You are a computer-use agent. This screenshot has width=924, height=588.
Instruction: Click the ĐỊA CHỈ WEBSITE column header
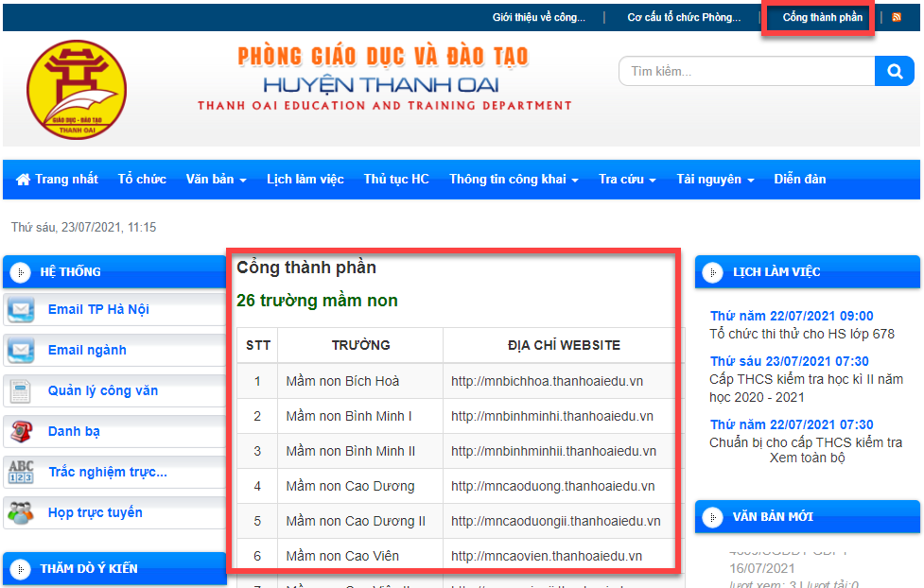[564, 345]
